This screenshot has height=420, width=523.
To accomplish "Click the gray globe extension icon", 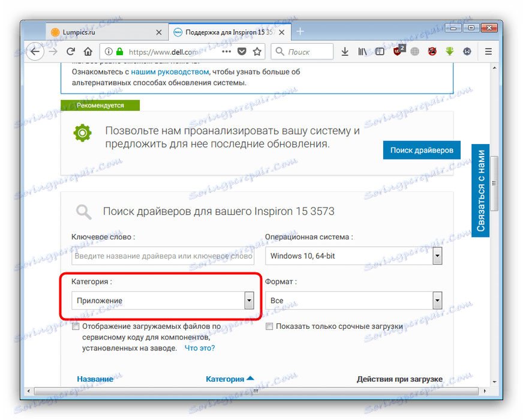I will [x=414, y=52].
